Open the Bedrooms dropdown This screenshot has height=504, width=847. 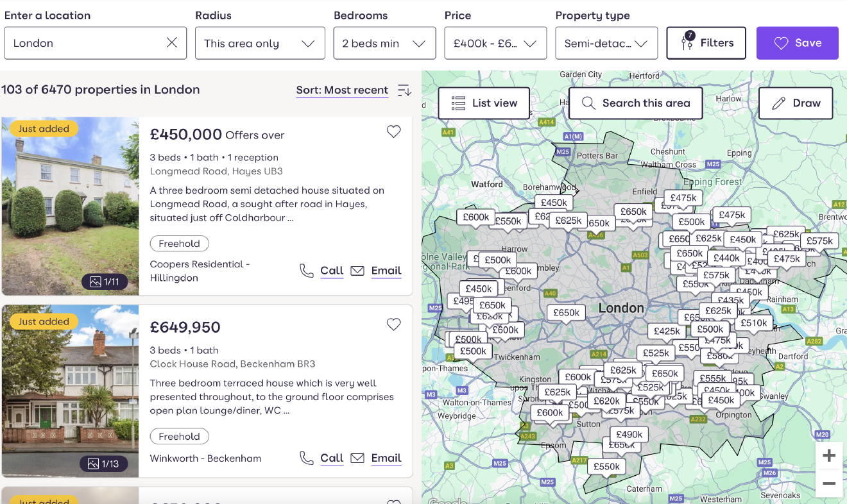[384, 43]
